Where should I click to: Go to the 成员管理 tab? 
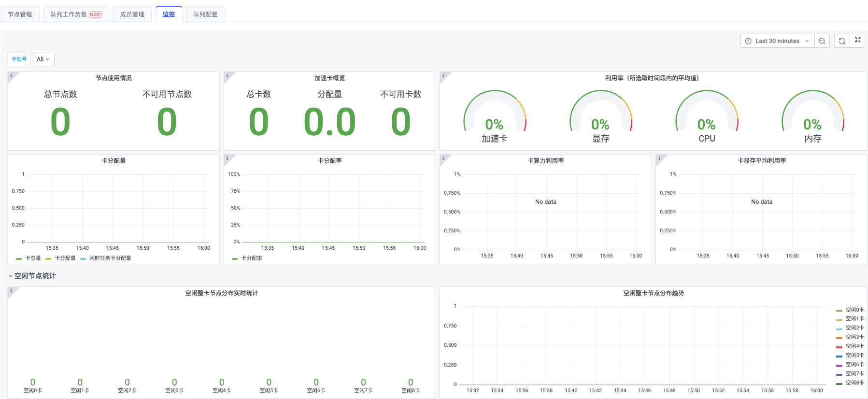click(x=132, y=14)
